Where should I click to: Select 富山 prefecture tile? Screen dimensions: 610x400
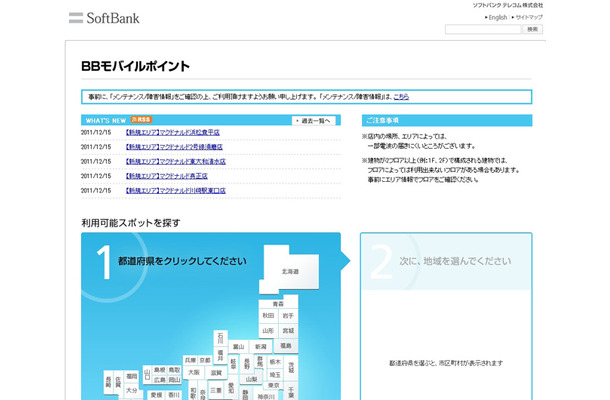238,347
